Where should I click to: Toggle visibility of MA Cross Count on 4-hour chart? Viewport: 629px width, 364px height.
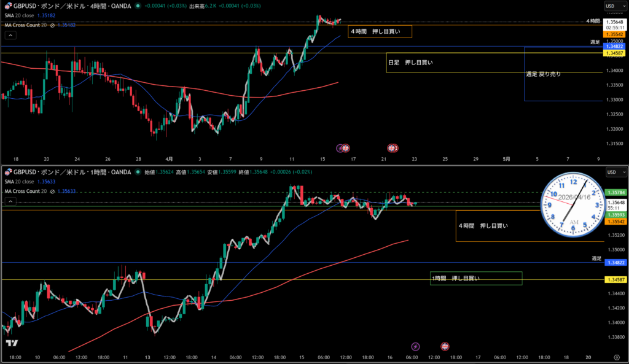53,25
